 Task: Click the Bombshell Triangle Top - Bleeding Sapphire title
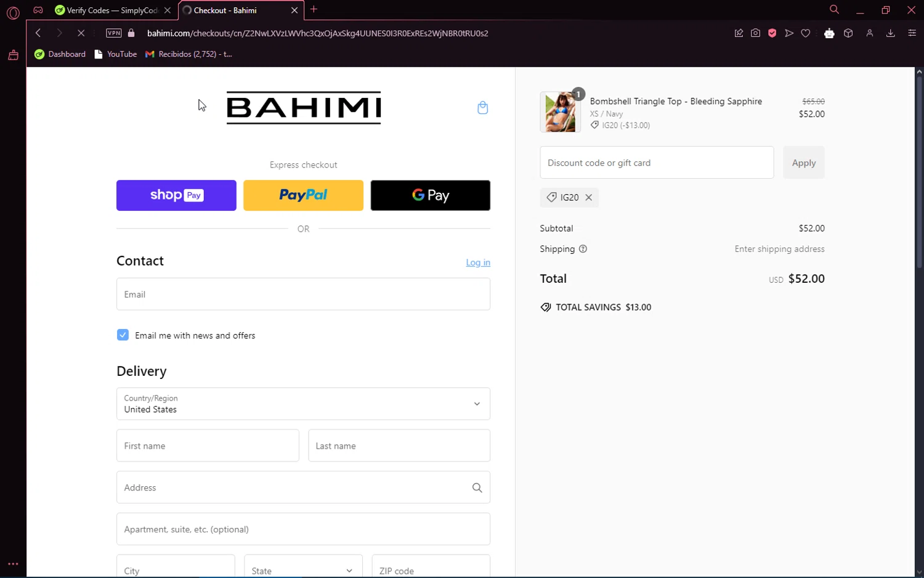click(x=676, y=102)
